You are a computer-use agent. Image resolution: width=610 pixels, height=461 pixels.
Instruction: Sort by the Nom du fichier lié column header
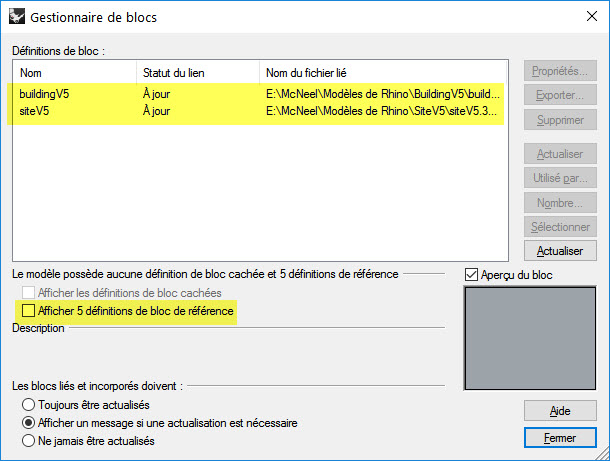point(383,73)
